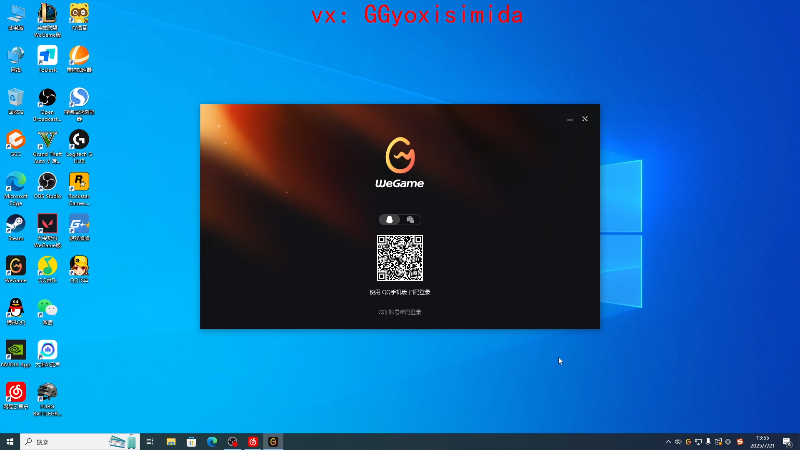The image size is (800, 450).
Task: Click the volume speaker tray icon
Action: (x=678, y=442)
